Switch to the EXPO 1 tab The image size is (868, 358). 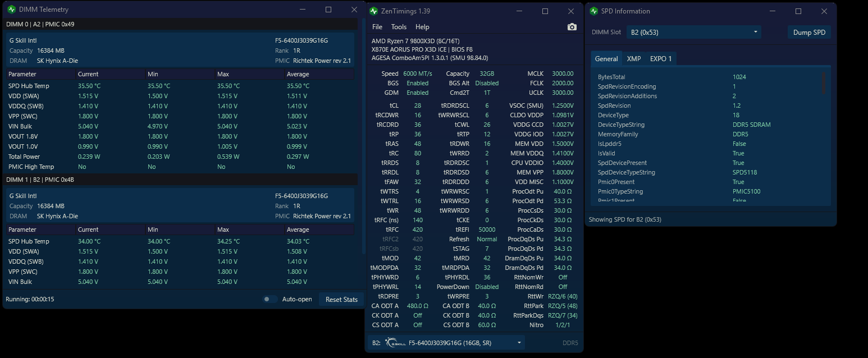point(661,58)
